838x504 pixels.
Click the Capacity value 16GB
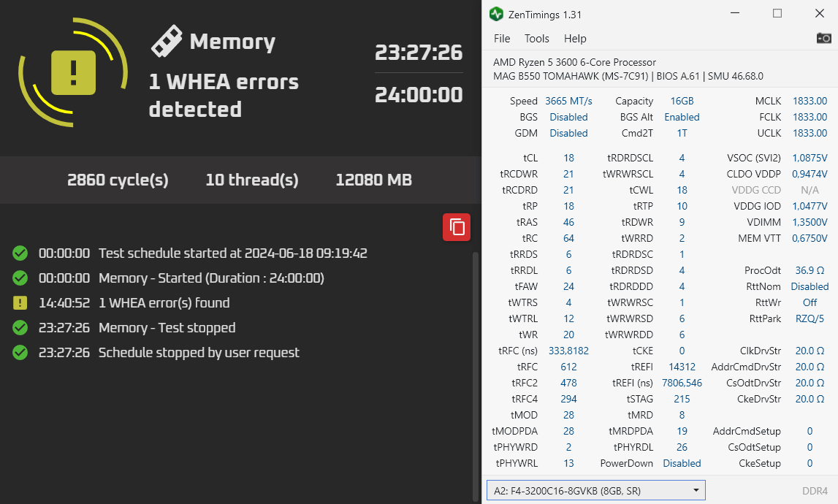point(682,101)
